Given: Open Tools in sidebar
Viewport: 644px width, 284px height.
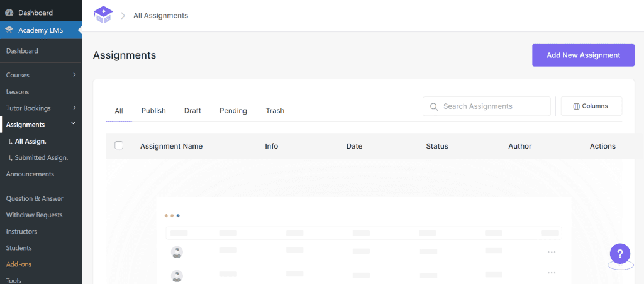Looking at the screenshot, I should tap(14, 280).
